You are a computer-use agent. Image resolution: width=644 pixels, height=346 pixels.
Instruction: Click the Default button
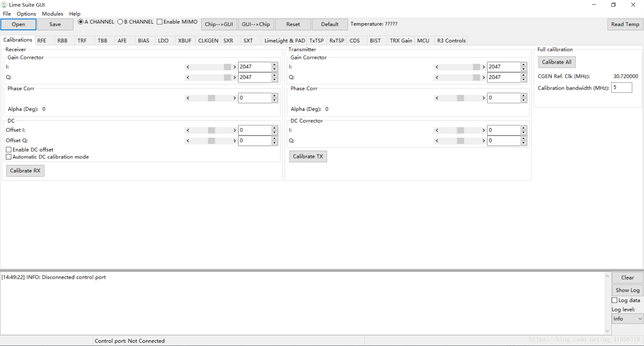tap(330, 24)
